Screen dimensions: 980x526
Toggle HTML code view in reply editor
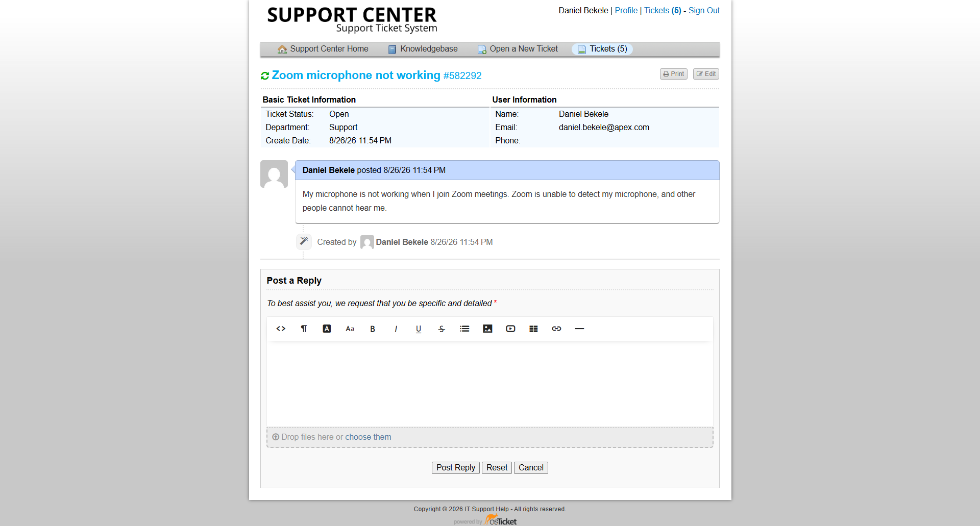[x=281, y=329]
